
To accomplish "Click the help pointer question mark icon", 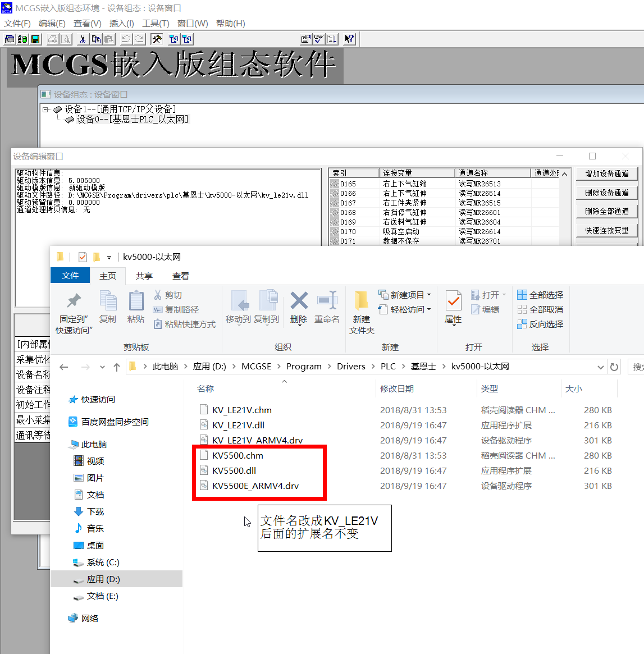I will 349,39.
